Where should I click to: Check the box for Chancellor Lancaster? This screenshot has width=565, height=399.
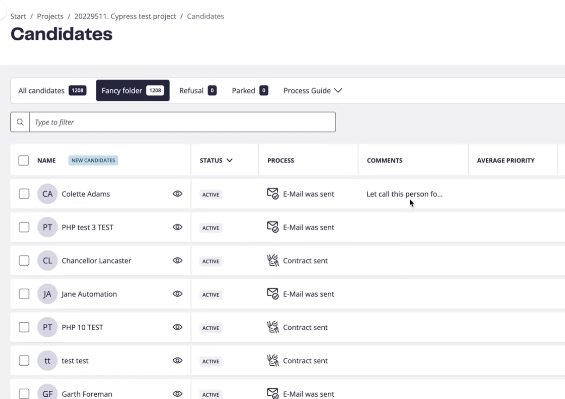point(24,260)
